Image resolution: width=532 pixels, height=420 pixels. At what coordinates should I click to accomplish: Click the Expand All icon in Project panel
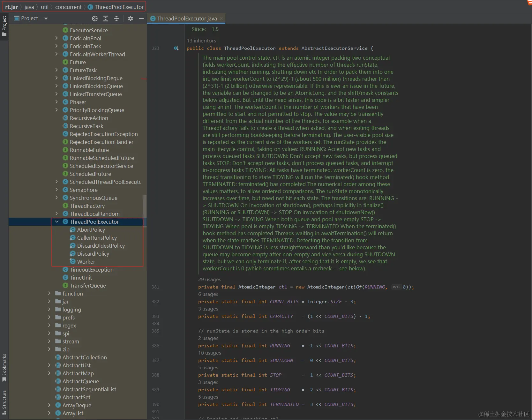(106, 19)
